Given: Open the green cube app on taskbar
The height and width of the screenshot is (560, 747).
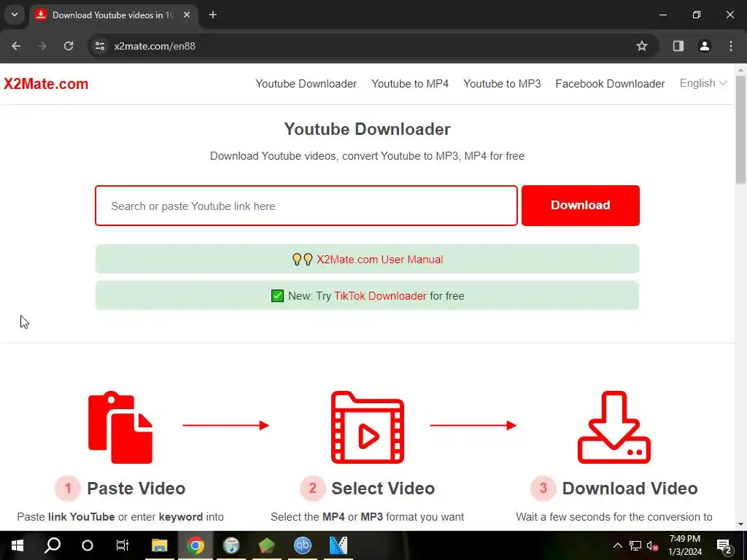Looking at the screenshot, I should coord(267,545).
